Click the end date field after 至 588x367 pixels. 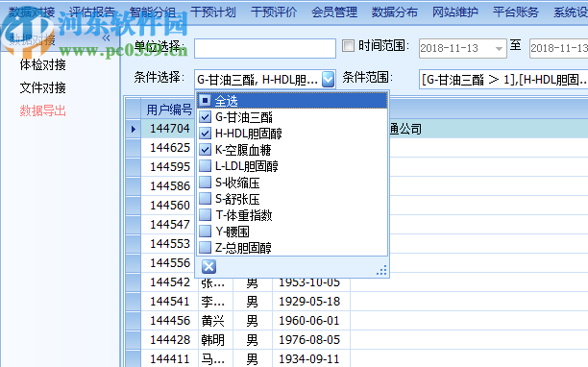pos(558,48)
